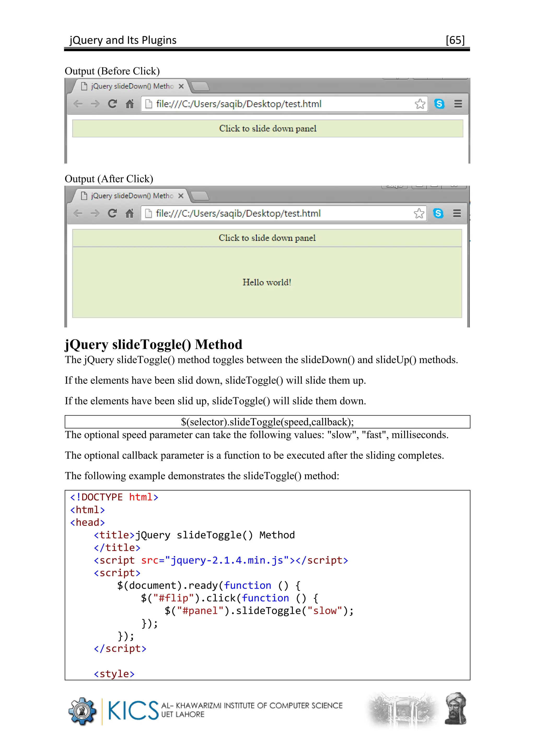Reload page in bottom browser window
535x756 pixels.
pyautogui.click(x=112, y=213)
